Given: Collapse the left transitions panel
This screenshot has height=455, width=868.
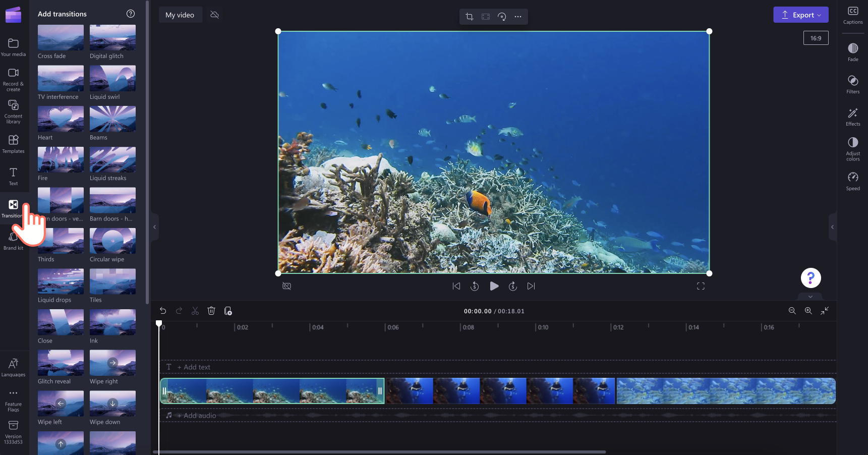Looking at the screenshot, I should (155, 227).
